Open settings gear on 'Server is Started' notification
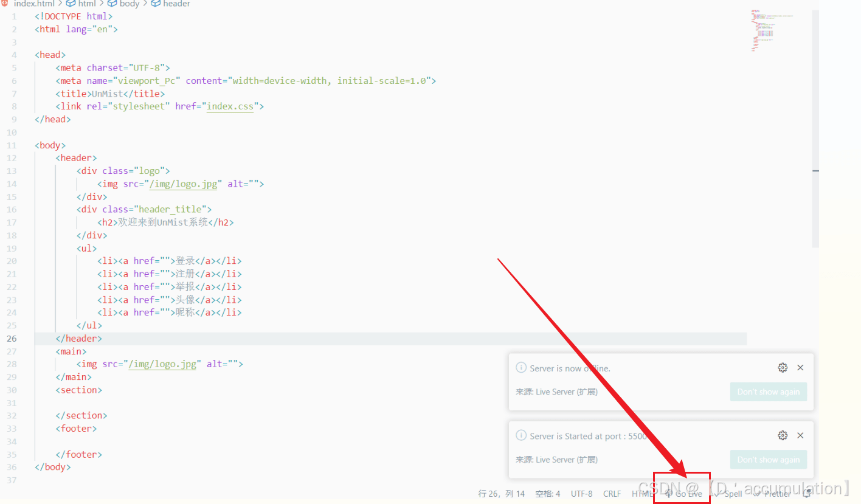Image resolution: width=861 pixels, height=504 pixels. pyautogui.click(x=783, y=435)
